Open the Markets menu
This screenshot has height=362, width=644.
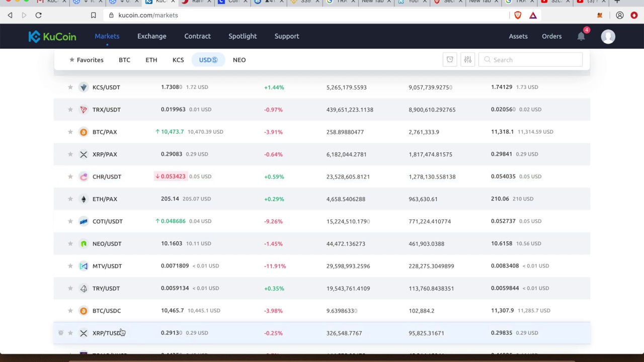click(107, 36)
